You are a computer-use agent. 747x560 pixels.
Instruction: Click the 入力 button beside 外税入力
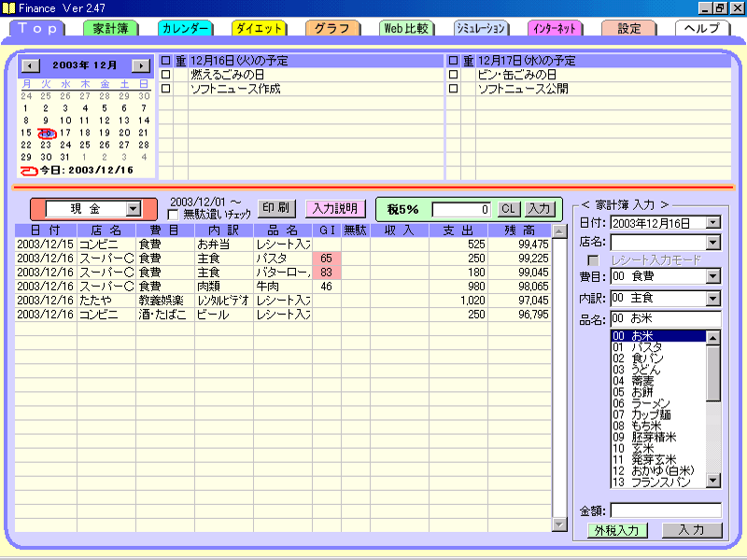pyautogui.click(x=692, y=530)
